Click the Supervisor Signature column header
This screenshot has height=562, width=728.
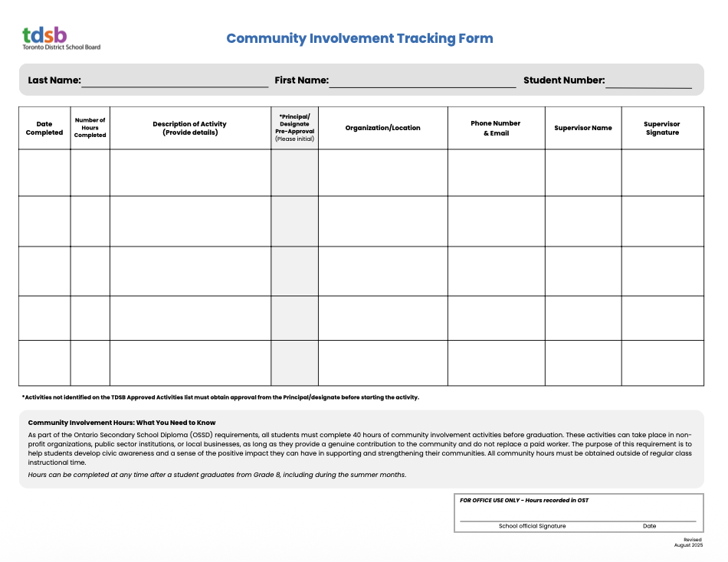click(663, 128)
